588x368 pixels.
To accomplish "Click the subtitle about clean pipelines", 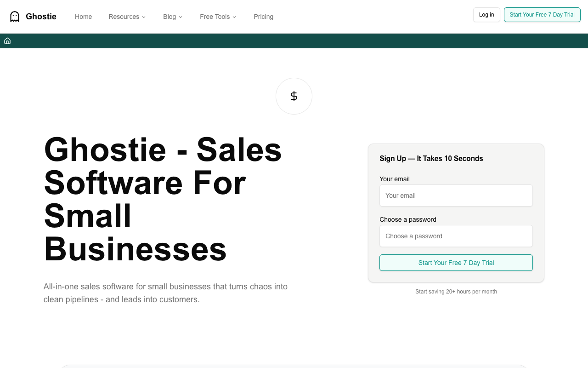I will [x=165, y=293].
